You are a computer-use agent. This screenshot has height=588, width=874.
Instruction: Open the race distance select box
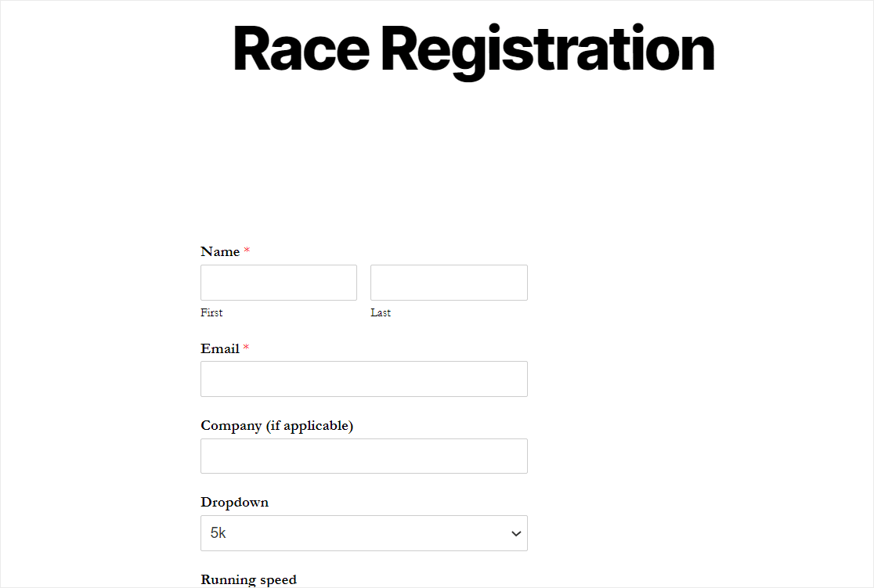(364, 533)
